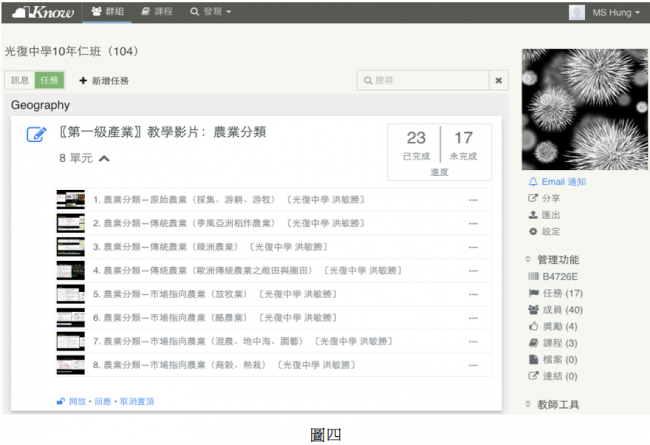Open 成員 (40) members list
The height and width of the screenshot is (445, 650).
point(560,310)
